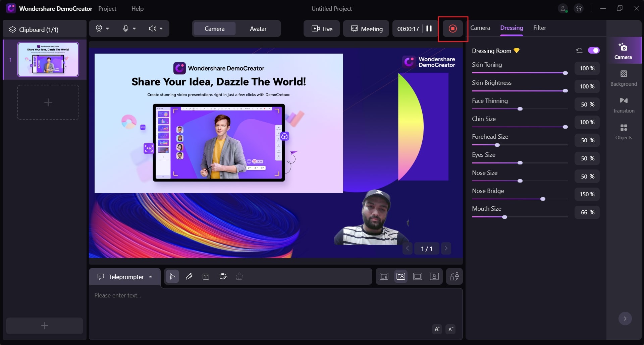Adjust the Nose Bridge slider handle
This screenshot has height=345, width=644.
coord(543,199)
